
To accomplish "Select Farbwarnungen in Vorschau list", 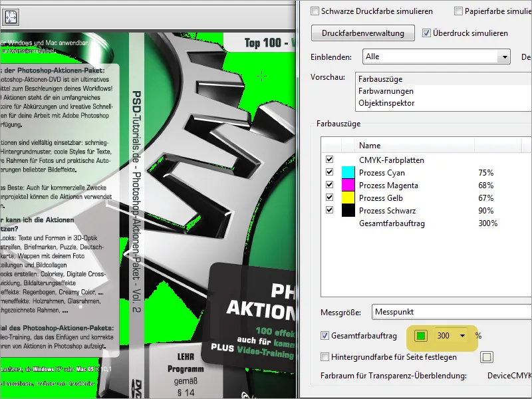I will pos(386,91).
